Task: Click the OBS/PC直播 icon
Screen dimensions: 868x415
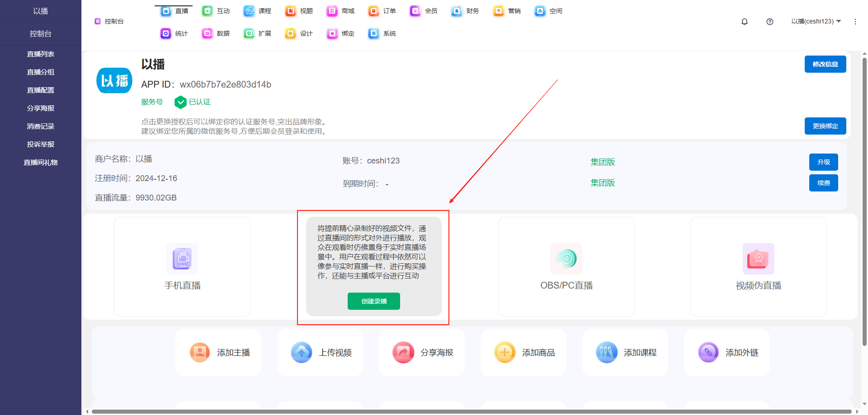Action: pyautogui.click(x=566, y=259)
